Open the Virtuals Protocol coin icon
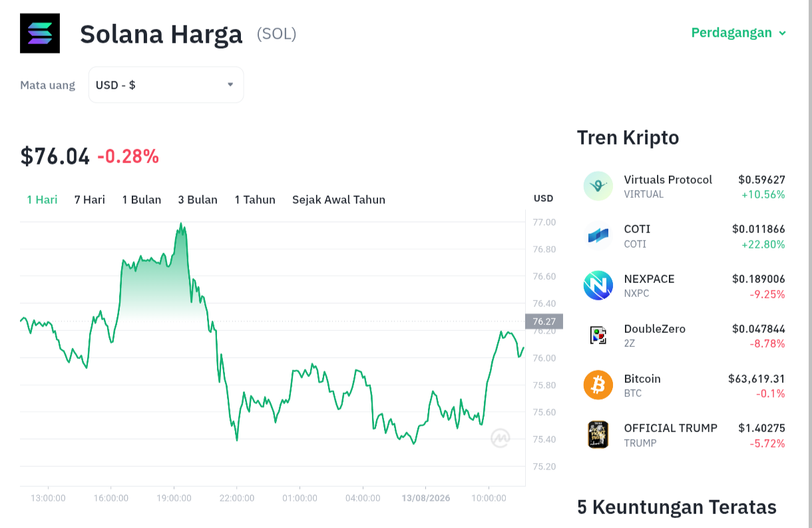 598,186
